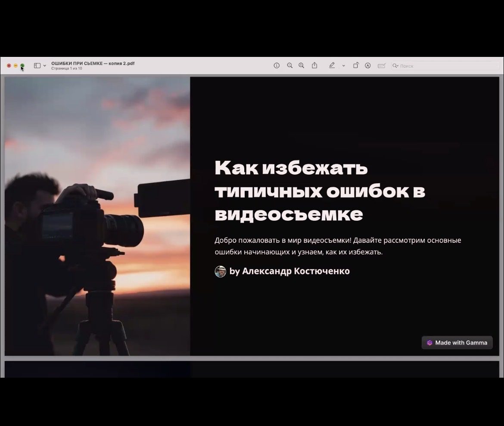This screenshot has width=504, height=426.
Task: Open the document info inspector
Action: (x=277, y=66)
